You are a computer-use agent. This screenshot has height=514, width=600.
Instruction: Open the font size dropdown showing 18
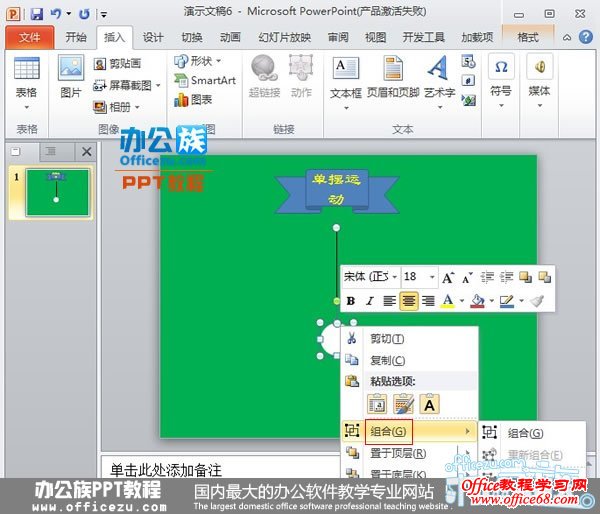[432, 277]
